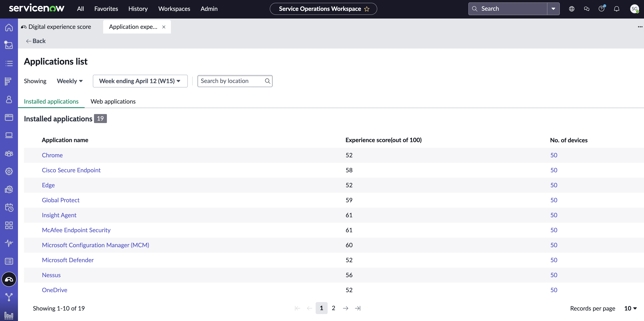Open the calendar clock icon in the sidebar

tap(9, 207)
